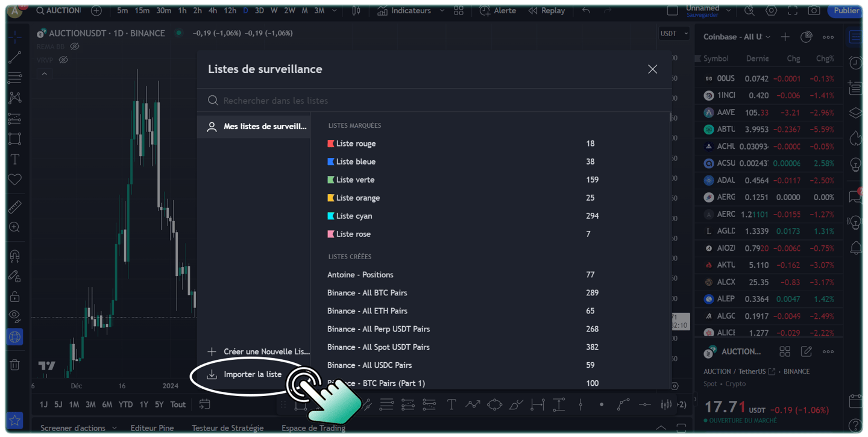Add a symbol to the Coinbase watchlist
The width and height of the screenshot is (868, 437).
785,37
